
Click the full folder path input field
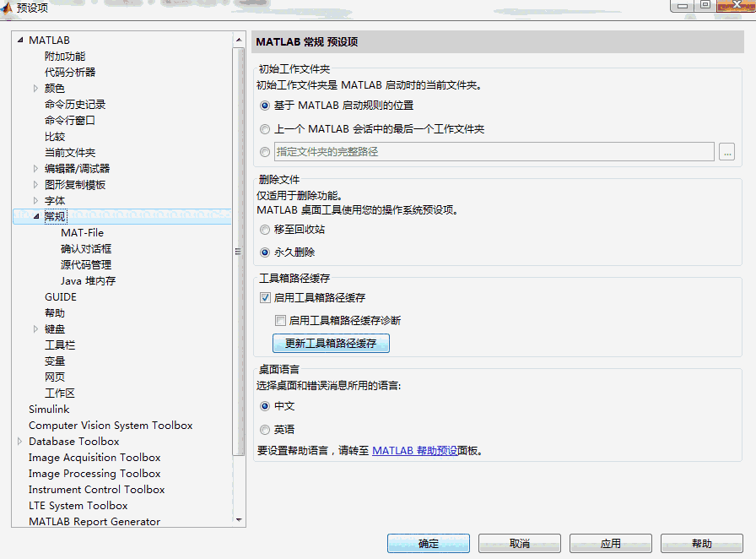coord(494,152)
